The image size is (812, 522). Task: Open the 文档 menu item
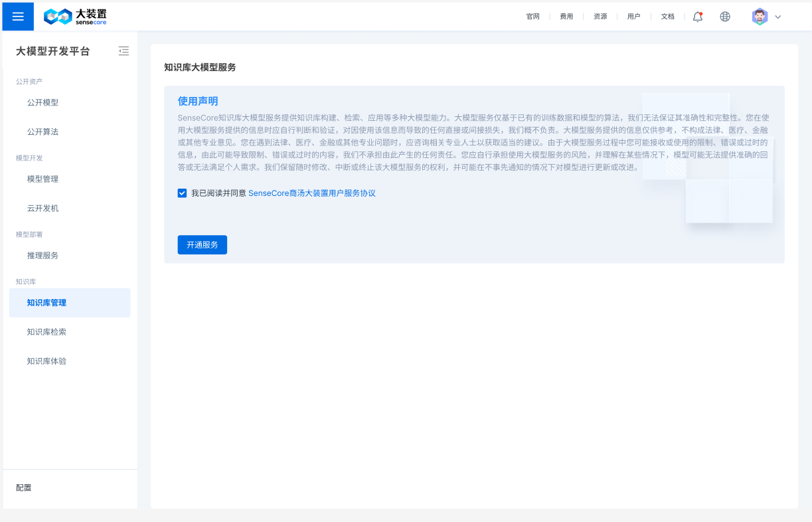tap(667, 16)
